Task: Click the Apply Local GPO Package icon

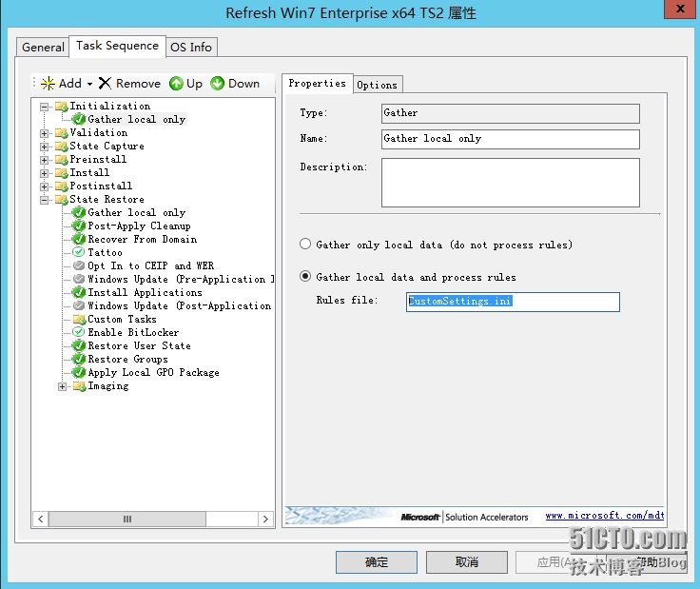Action: [x=79, y=372]
